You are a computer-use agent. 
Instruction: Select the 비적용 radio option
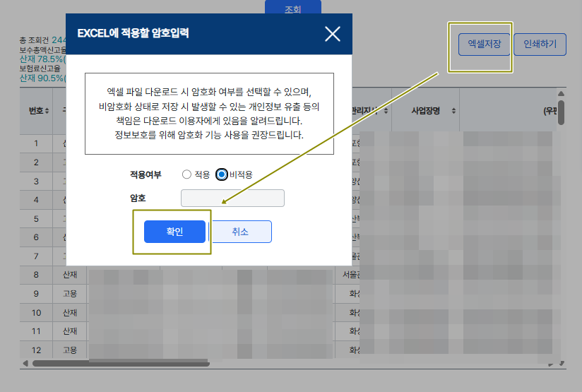coord(222,174)
